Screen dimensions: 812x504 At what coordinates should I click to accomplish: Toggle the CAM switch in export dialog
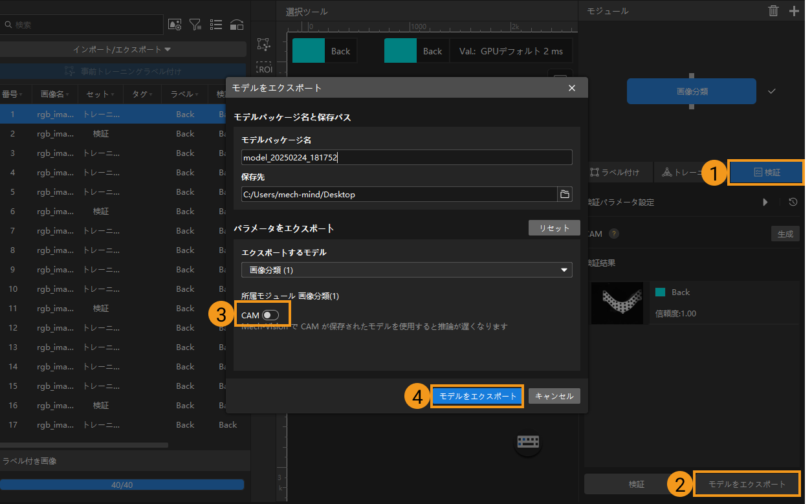[270, 314]
